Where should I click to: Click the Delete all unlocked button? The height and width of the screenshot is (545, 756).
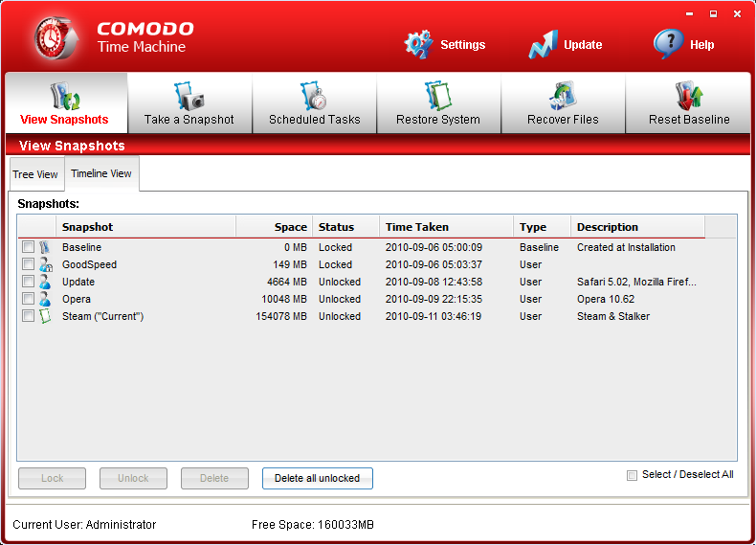(318, 478)
